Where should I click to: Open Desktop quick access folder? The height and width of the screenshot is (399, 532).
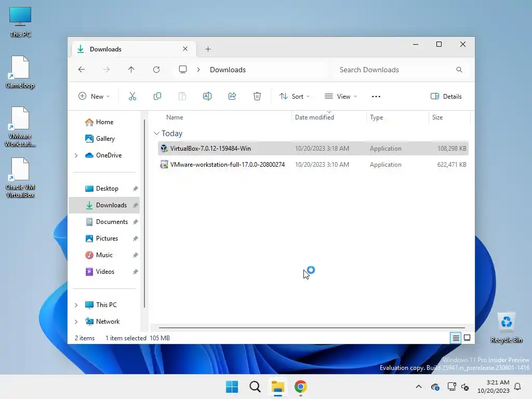(x=104, y=188)
